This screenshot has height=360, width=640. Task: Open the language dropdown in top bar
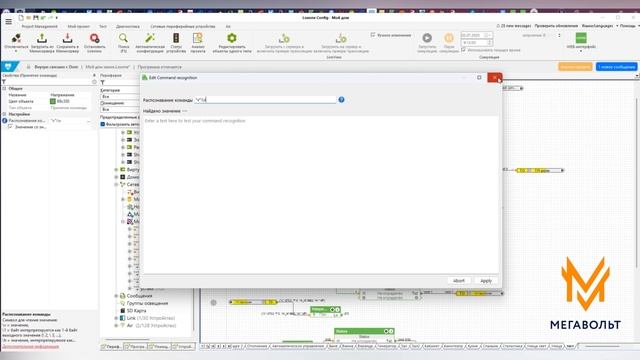600,26
